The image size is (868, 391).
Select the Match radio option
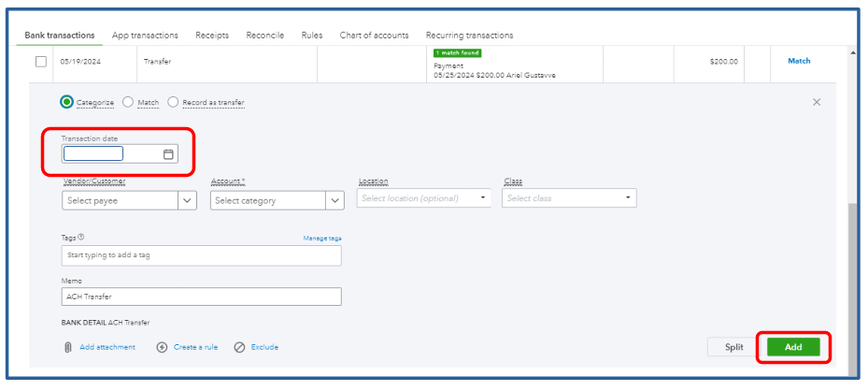coord(128,102)
